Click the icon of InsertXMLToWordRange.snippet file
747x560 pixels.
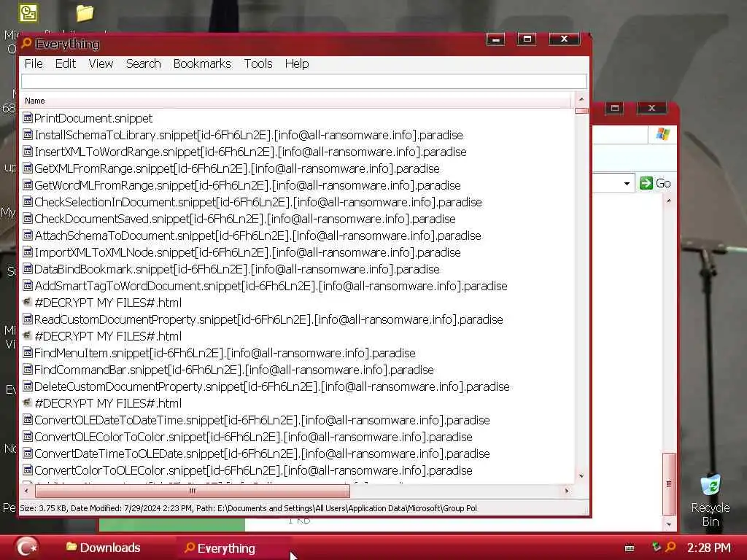[28, 152]
